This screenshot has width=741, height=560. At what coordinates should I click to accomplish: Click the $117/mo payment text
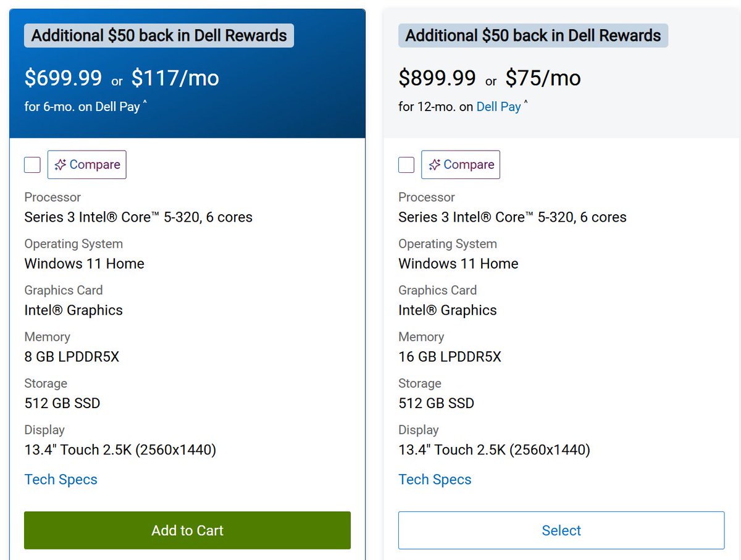[x=175, y=78]
